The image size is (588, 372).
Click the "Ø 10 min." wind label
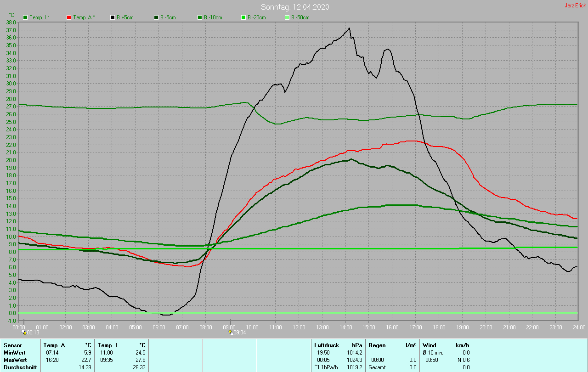point(433,352)
